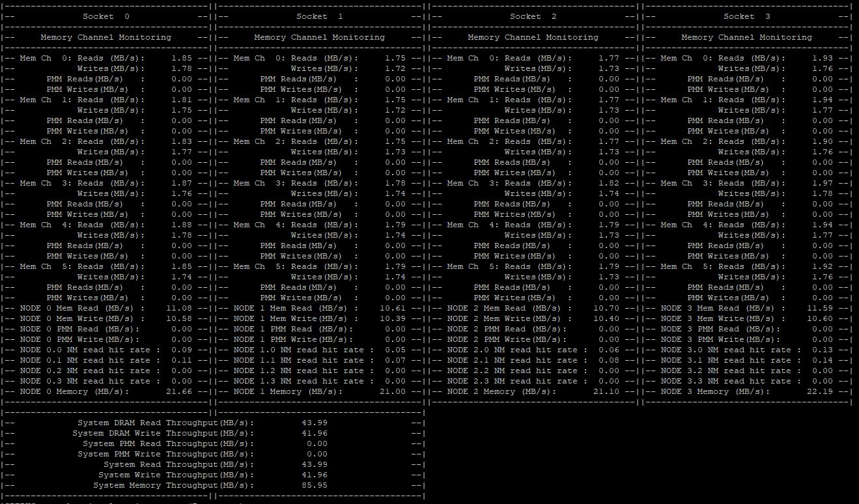Click the Memory Channel Monitoring title under Socket 2

click(x=533, y=37)
